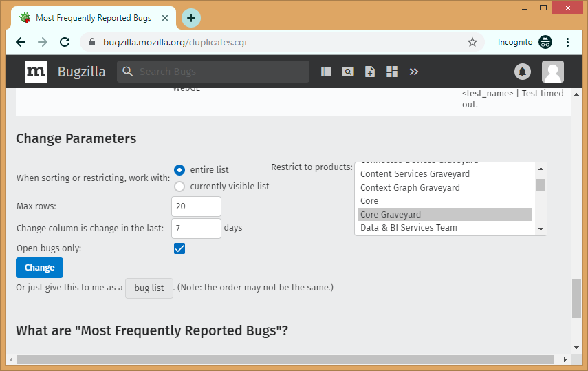The height and width of the screenshot is (371, 588).
Task: Open the Advanced Search toolbar icon
Action: coord(348,72)
